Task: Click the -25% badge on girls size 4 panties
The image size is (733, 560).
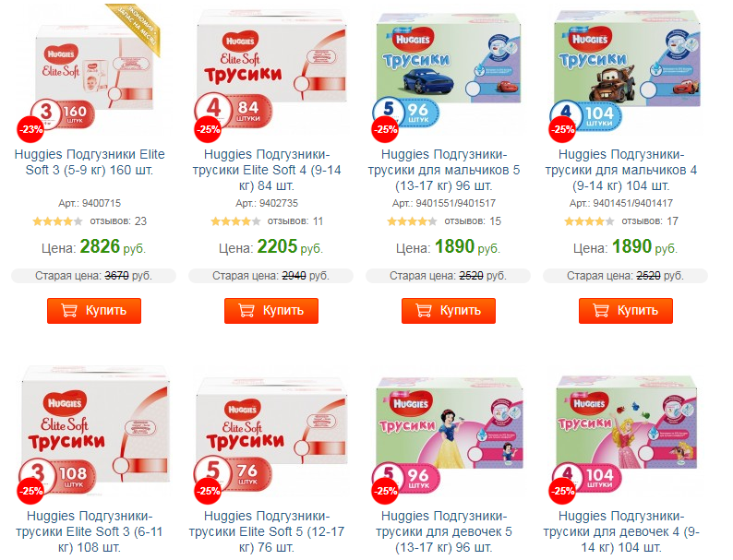Action: point(562,491)
